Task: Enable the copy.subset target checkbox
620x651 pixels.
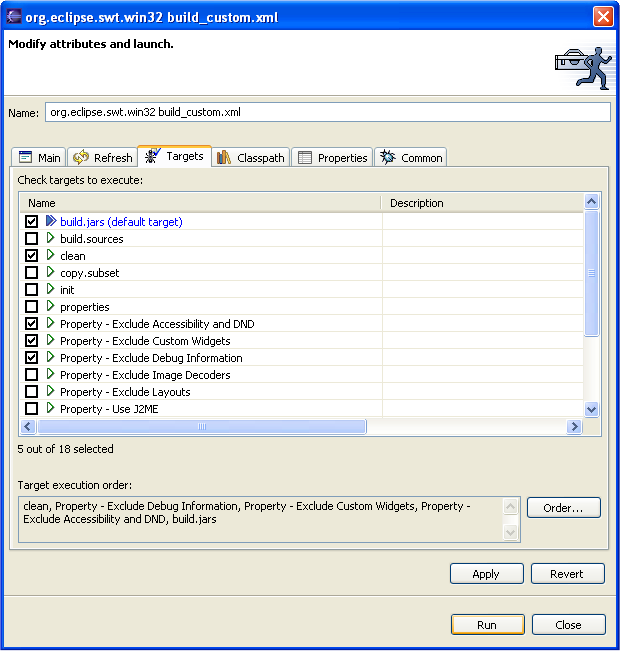Action: point(31,273)
